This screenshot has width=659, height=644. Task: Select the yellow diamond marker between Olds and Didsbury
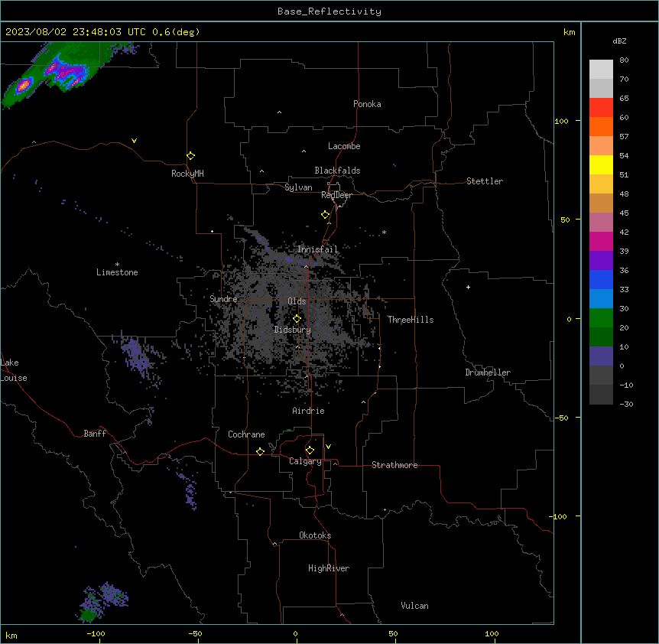coord(297,319)
